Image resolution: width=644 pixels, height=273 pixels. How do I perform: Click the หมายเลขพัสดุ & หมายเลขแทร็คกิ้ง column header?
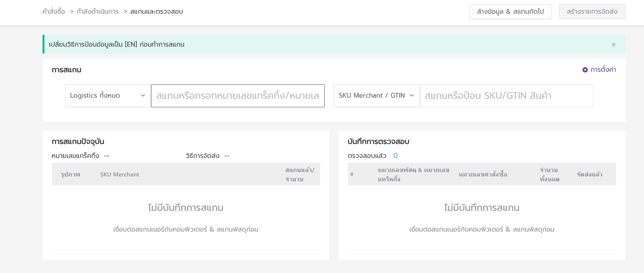click(413, 175)
